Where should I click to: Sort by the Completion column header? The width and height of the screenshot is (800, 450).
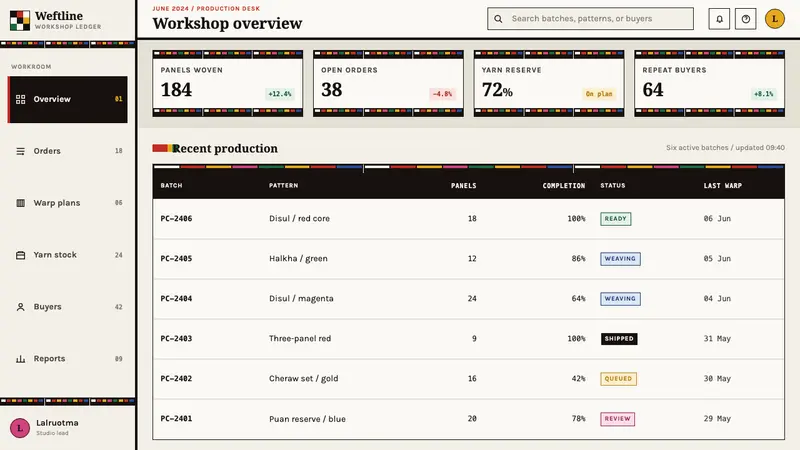[x=564, y=186]
